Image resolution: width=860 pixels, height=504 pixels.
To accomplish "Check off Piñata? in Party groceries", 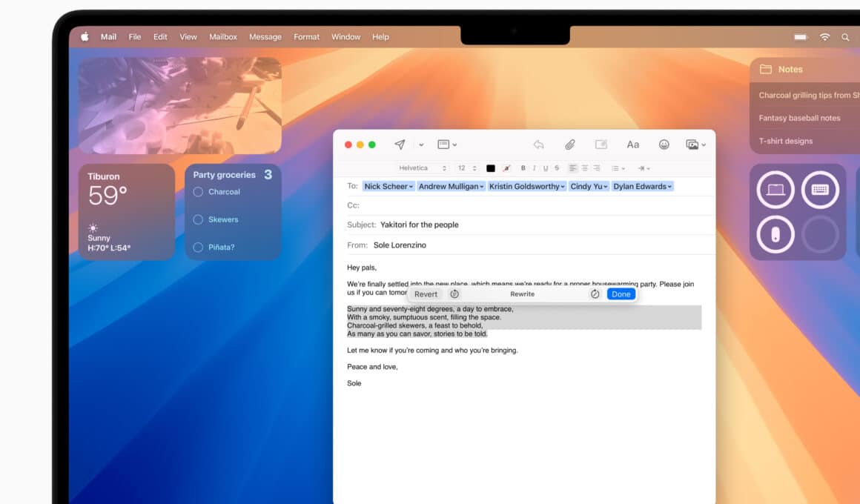I will click(198, 248).
